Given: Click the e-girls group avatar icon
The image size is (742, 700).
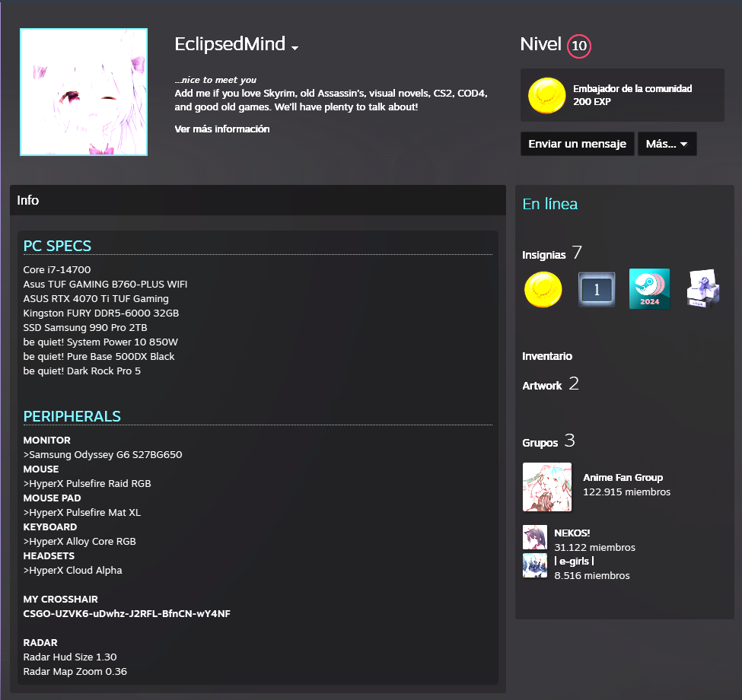Looking at the screenshot, I should coord(534,565).
